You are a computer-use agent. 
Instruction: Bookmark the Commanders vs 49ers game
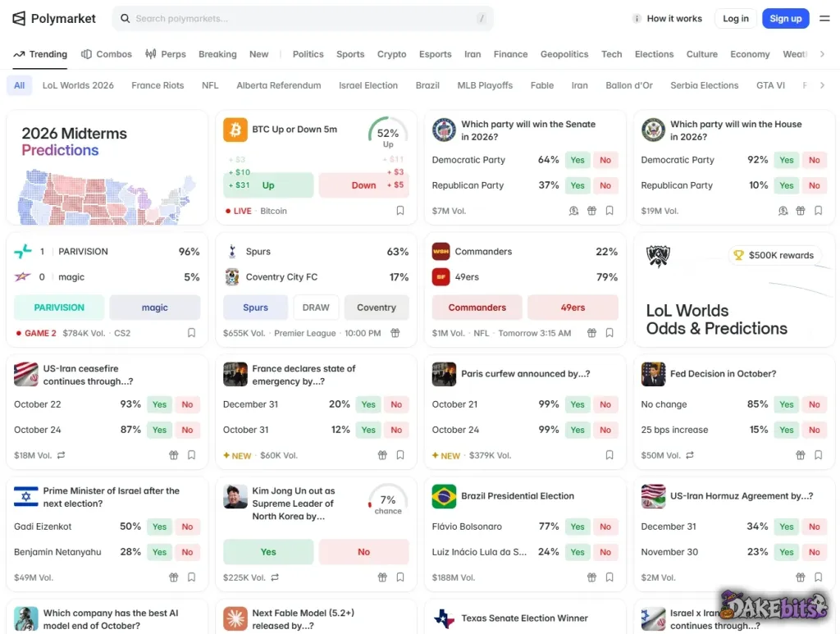pos(609,332)
